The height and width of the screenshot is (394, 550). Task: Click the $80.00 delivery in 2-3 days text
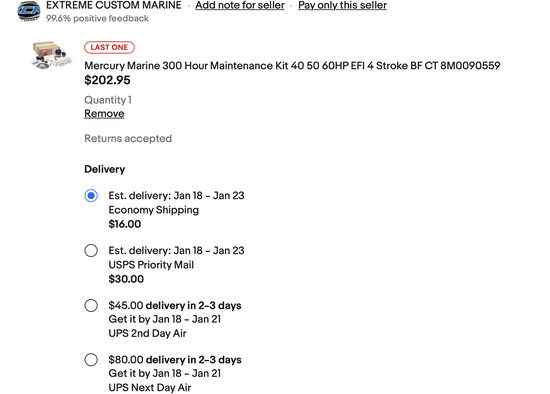tap(175, 360)
